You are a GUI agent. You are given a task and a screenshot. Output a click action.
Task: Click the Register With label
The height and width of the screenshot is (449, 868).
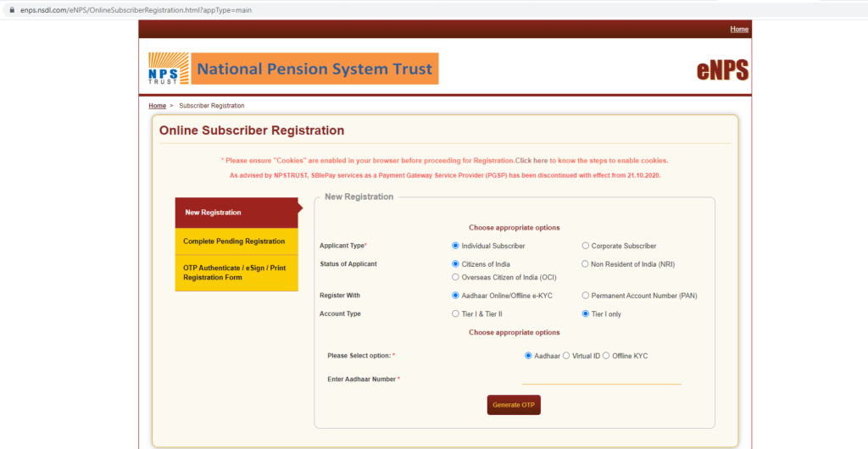340,296
